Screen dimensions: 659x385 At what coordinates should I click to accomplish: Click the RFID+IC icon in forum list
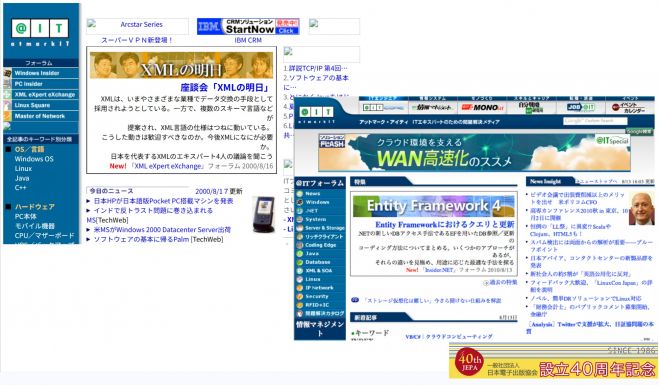coord(300,305)
